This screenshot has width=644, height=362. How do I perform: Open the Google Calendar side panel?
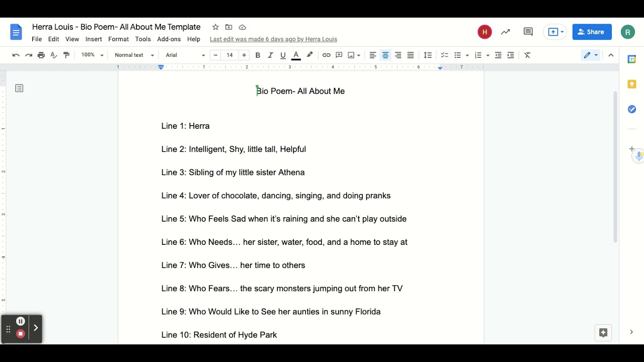point(631,59)
